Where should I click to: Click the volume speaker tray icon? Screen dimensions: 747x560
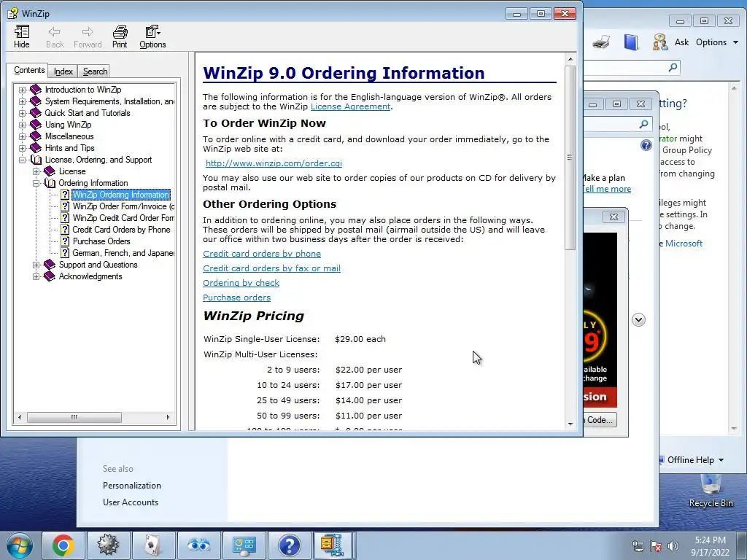click(x=673, y=546)
